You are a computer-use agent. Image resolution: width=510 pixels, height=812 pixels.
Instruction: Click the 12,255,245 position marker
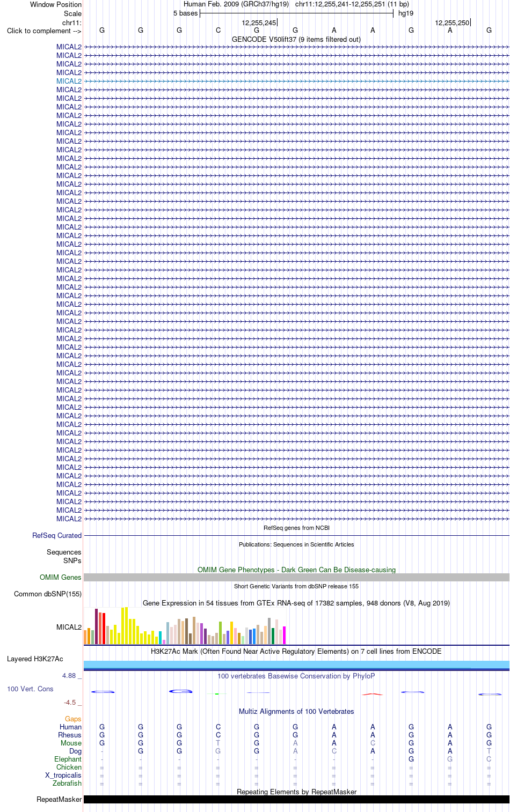pos(259,23)
